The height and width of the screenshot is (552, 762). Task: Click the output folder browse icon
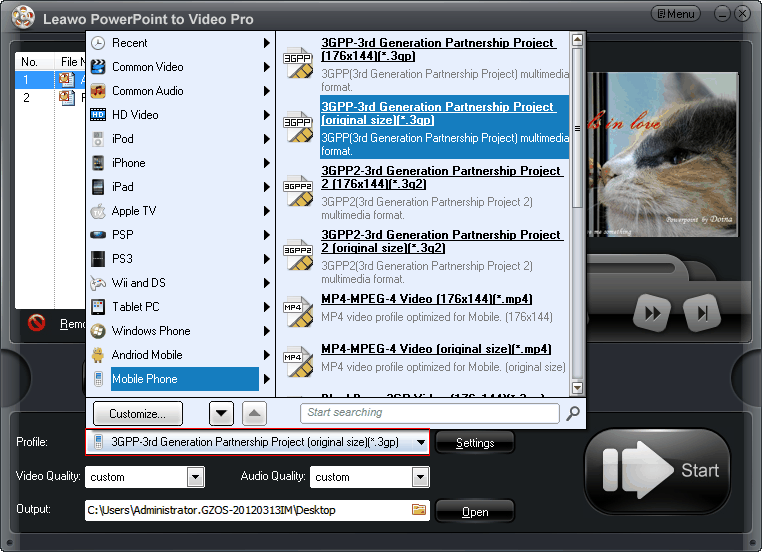pyautogui.click(x=419, y=509)
